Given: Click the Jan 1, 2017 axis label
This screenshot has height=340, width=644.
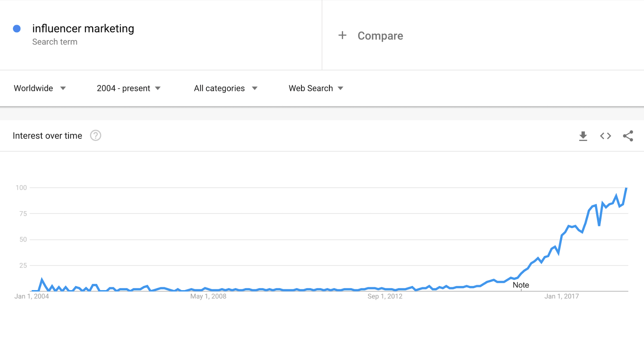Looking at the screenshot, I should 562,296.
